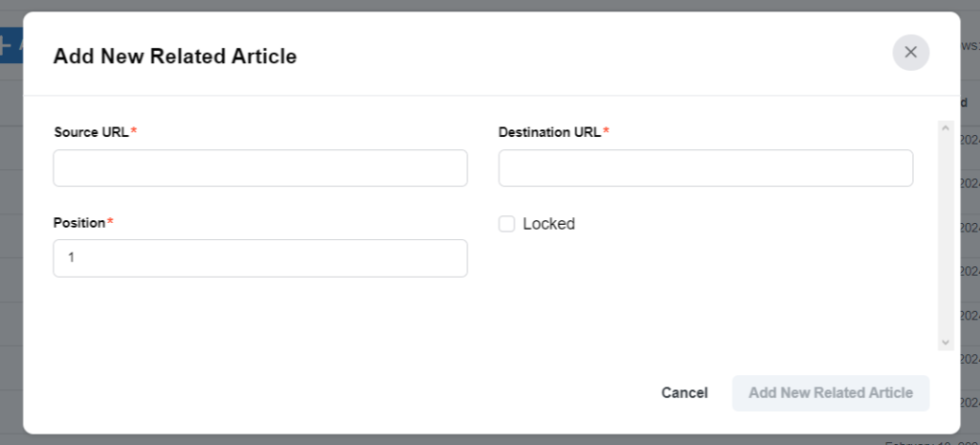Click the red asterisk beside Destination URL
This screenshot has width=980, height=445.
tap(606, 131)
